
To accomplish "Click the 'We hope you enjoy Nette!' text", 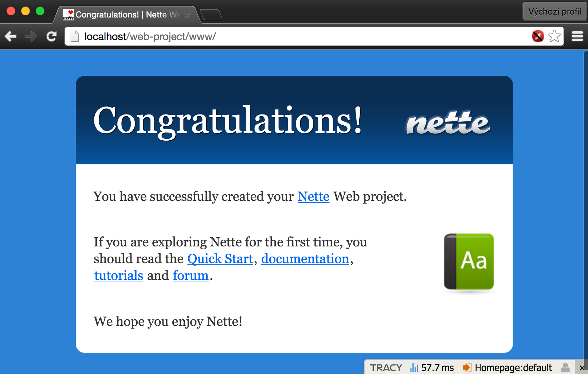I will tap(168, 322).
